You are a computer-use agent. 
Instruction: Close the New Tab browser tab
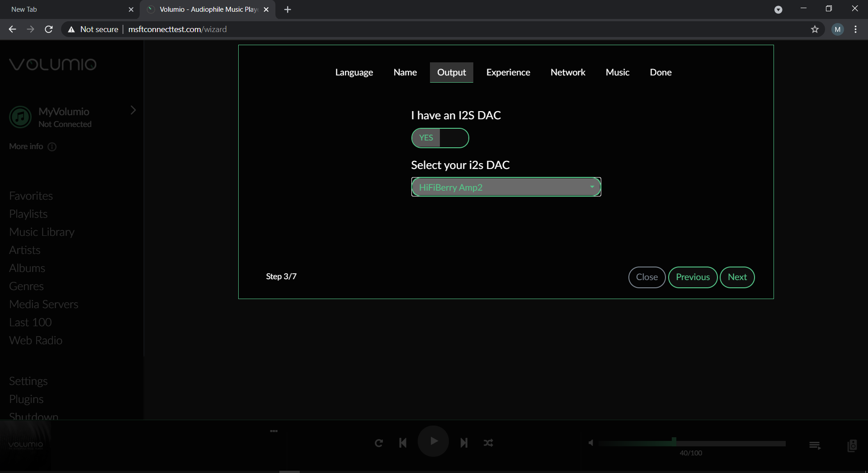click(131, 9)
